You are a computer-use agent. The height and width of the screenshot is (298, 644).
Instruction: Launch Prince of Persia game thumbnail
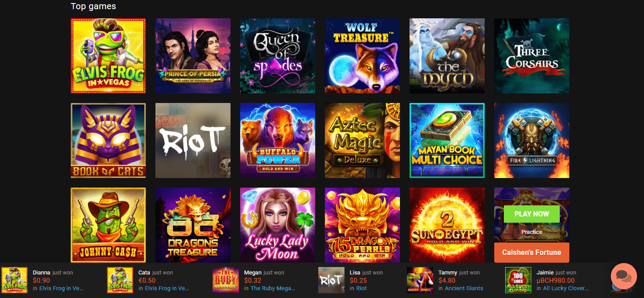coord(193,56)
